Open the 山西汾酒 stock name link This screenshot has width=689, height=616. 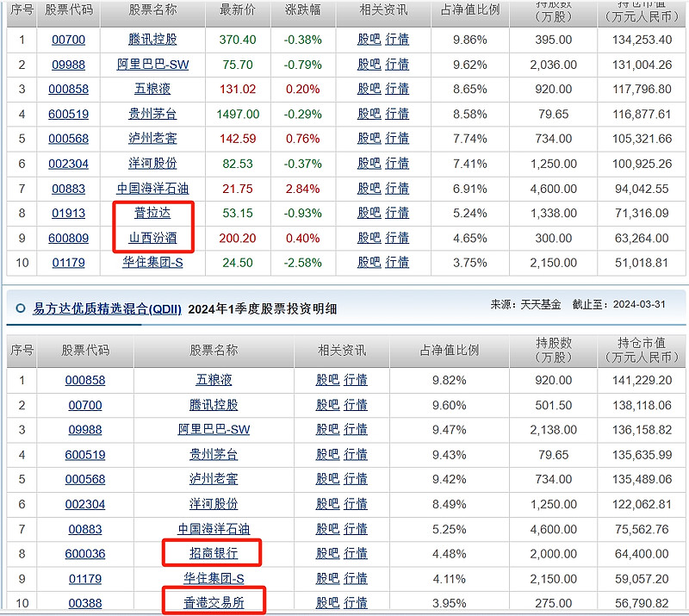tap(152, 239)
